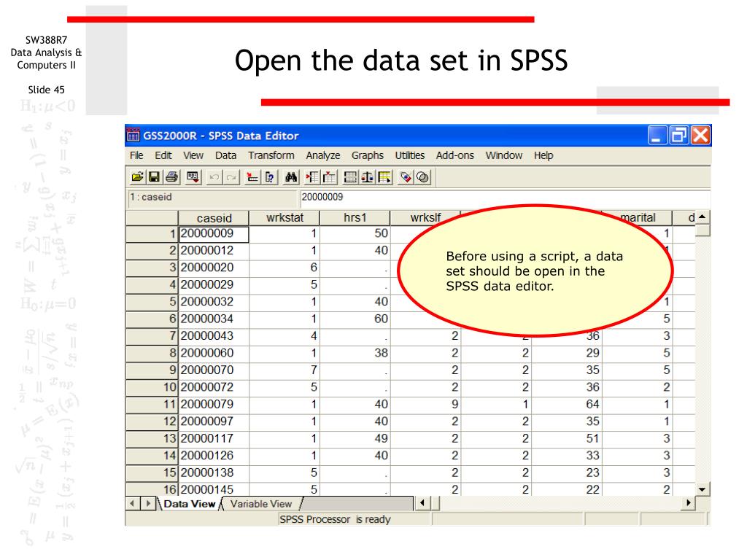Open the Data menu

pos(225,155)
